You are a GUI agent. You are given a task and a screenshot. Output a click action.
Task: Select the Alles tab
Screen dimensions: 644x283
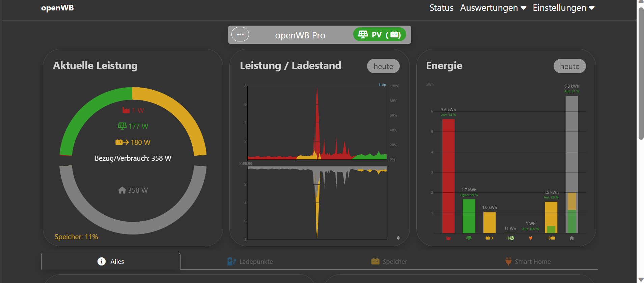[x=111, y=261]
